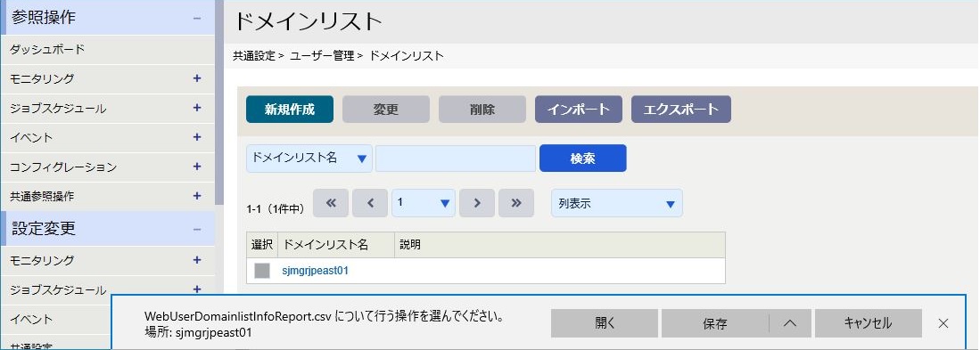Expand ジョブスケジュール under 参照操作

(x=197, y=108)
